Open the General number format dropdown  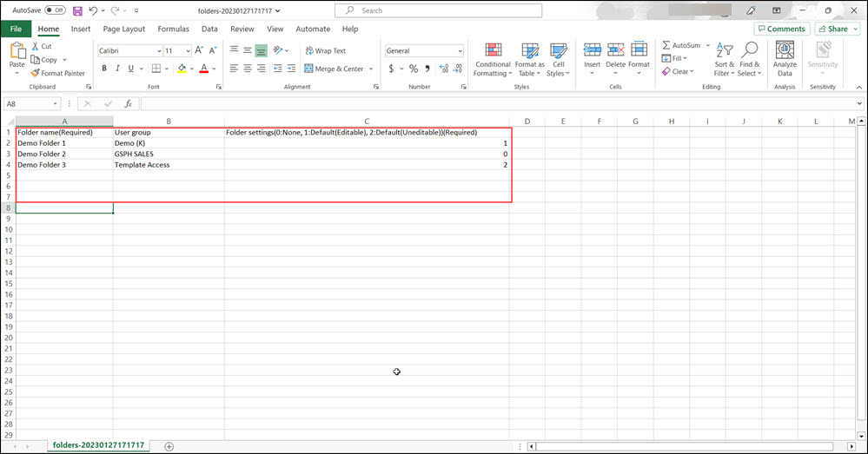coord(460,51)
